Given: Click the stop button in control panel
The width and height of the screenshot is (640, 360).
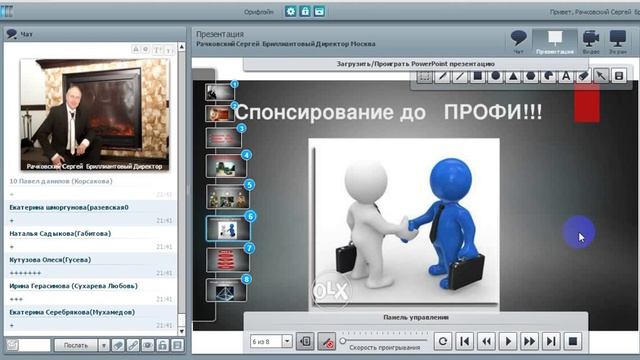Looking at the screenshot, I should pos(573,341).
